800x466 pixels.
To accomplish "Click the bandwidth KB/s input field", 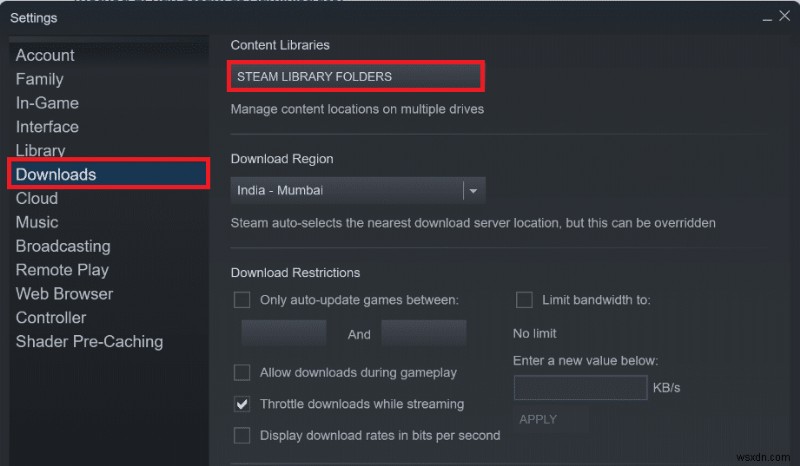I will 580,387.
